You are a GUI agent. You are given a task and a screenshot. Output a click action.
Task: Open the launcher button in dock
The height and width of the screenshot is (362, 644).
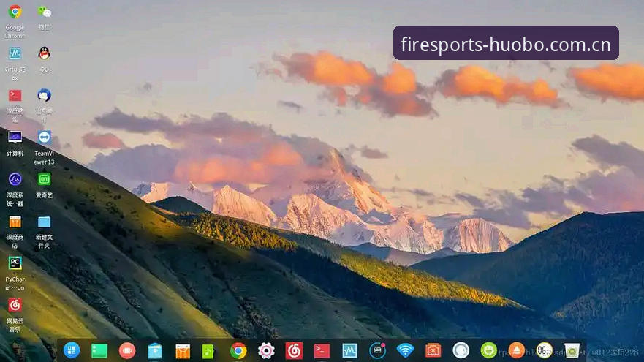(x=72, y=350)
